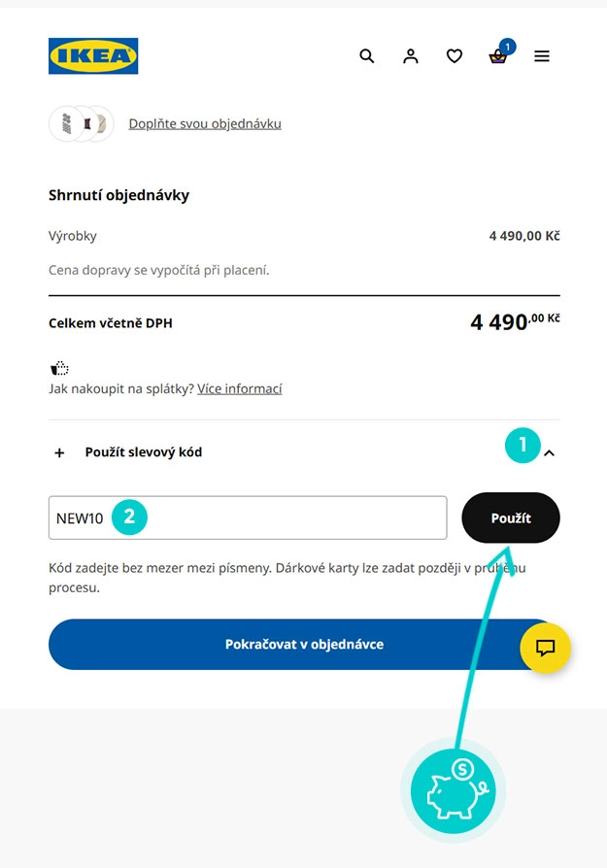
Task: Open the Doplňte svou objednávku link
Action: tap(204, 123)
